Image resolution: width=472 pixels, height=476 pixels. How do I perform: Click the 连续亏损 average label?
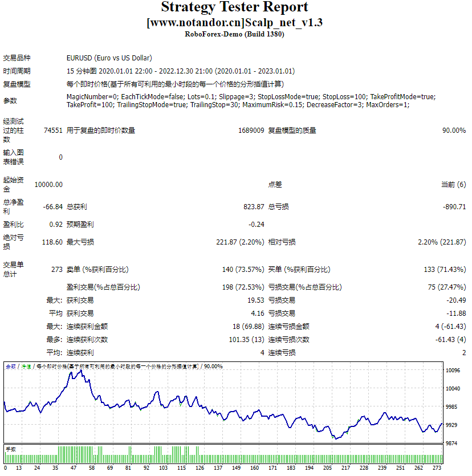282,352
